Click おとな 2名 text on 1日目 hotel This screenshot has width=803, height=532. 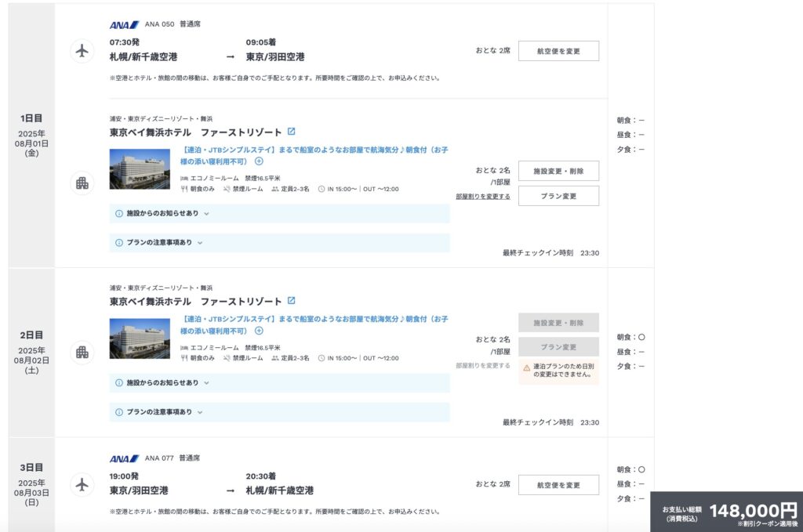coord(492,170)
